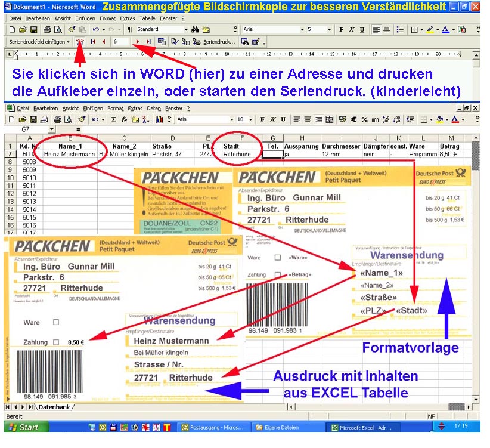This screenshot has width=490, height=448.
Task: Go to the next mail merge record
Action: point(137,42)
